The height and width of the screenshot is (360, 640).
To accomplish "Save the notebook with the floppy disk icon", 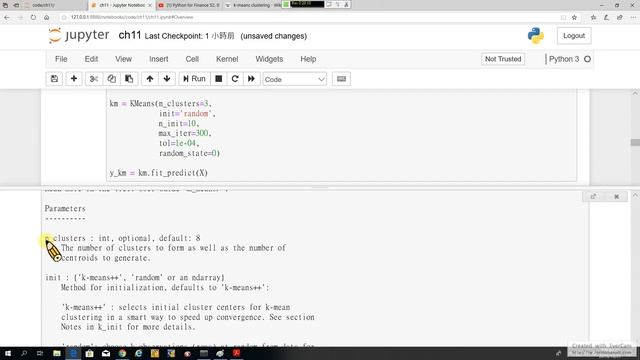I will [54, 79].
